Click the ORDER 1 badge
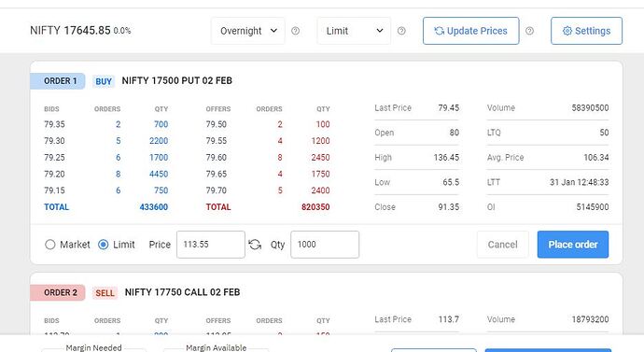 [58, 81]
